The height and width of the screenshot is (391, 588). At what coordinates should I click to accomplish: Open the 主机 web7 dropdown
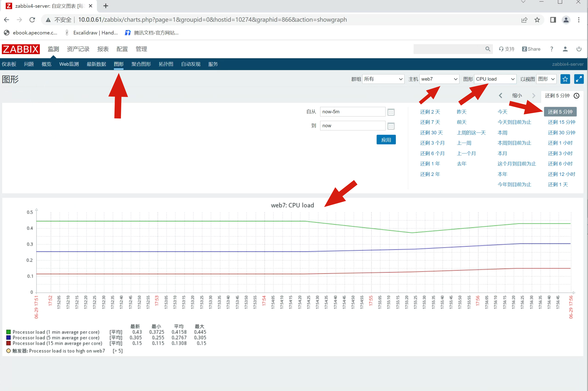click(439, 79)
